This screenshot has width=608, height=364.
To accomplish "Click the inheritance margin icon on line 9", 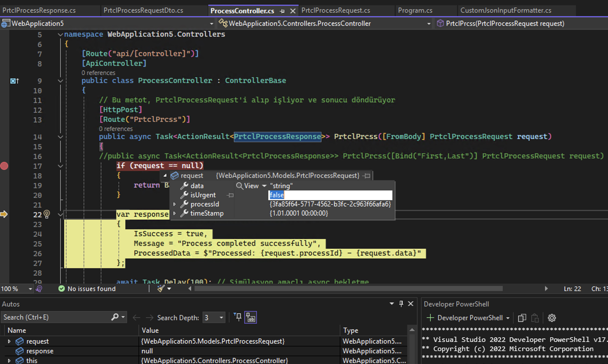I will tap(14, 81).
